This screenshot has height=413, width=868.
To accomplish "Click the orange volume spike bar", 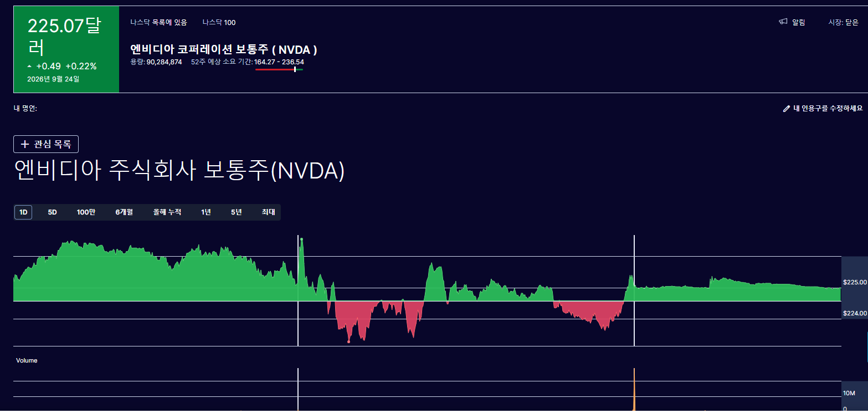I will click(x=634, y=389).
